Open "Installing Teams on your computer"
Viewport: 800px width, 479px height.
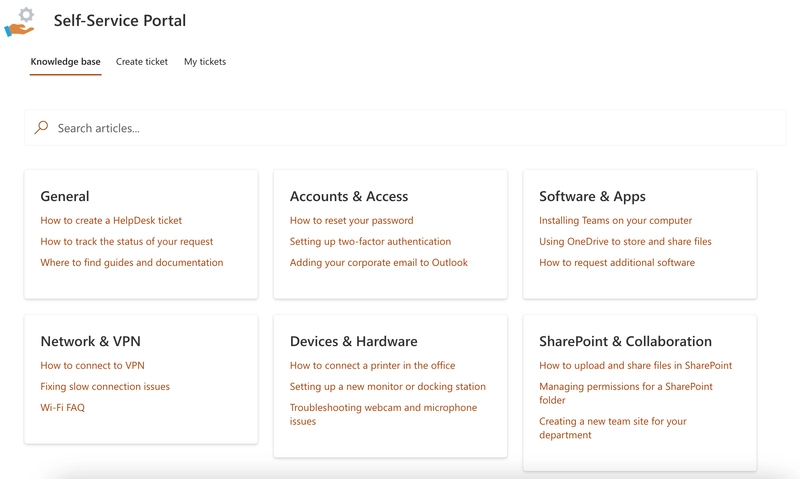click(615, 221)
